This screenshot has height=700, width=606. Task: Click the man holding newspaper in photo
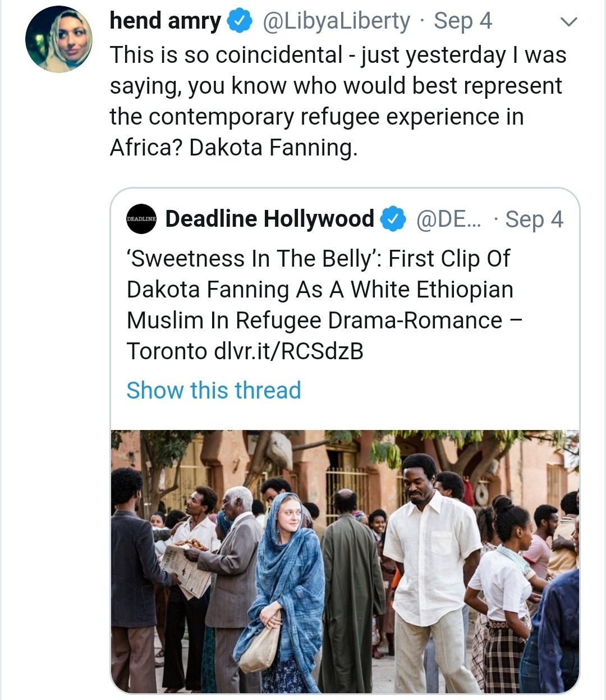coord(194,584)
